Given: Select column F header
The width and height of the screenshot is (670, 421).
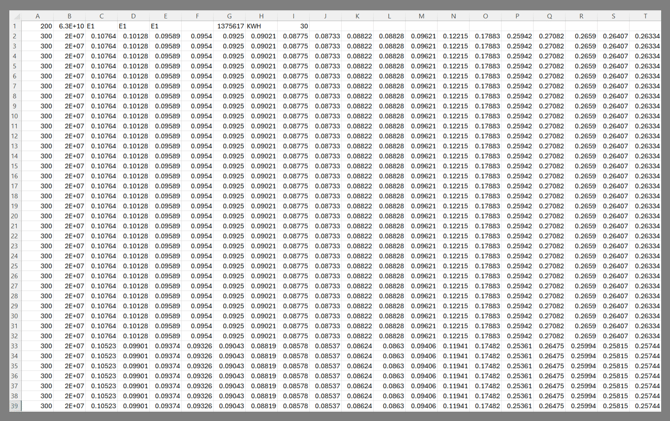Looking at the screenshot, I should [x=197, y=16].
